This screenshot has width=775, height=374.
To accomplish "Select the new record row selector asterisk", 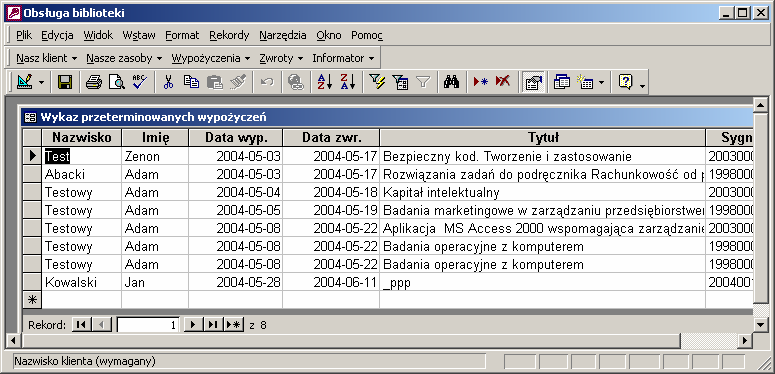I will (x=32, y=299).
